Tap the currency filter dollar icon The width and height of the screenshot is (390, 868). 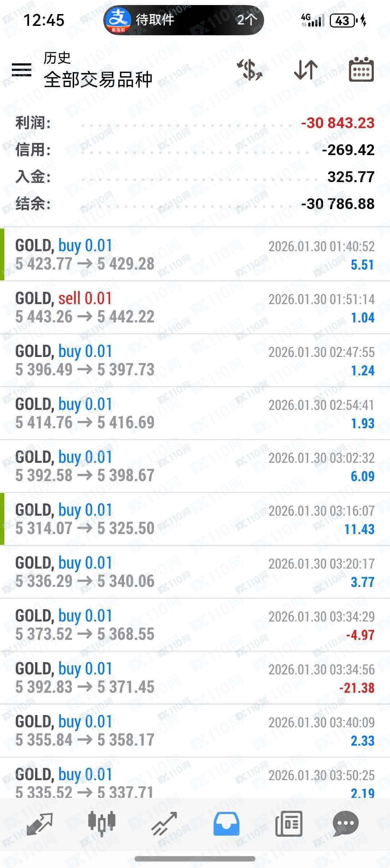(250, 70)
